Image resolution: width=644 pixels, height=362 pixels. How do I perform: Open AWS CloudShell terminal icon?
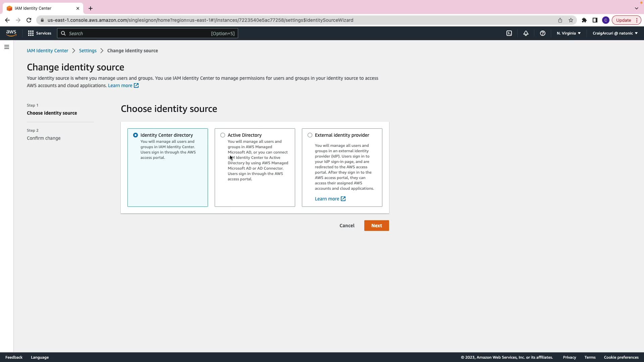click(509, 33)
